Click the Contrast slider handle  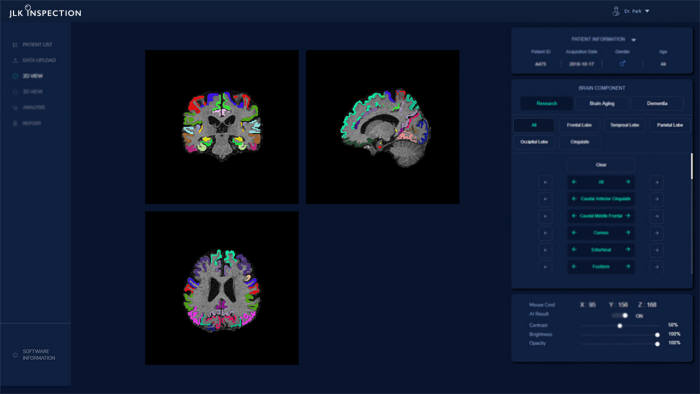(620, 326)
